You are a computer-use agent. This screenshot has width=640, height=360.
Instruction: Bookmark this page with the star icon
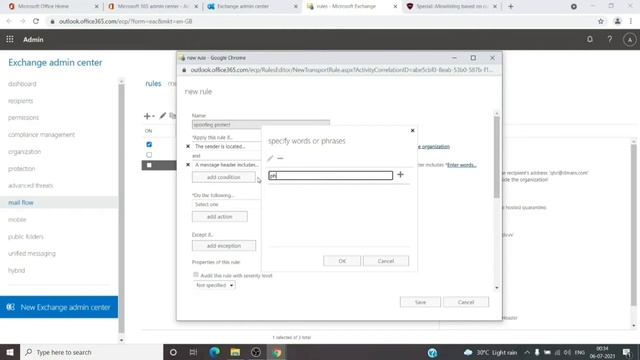click(x=600, y=21)
